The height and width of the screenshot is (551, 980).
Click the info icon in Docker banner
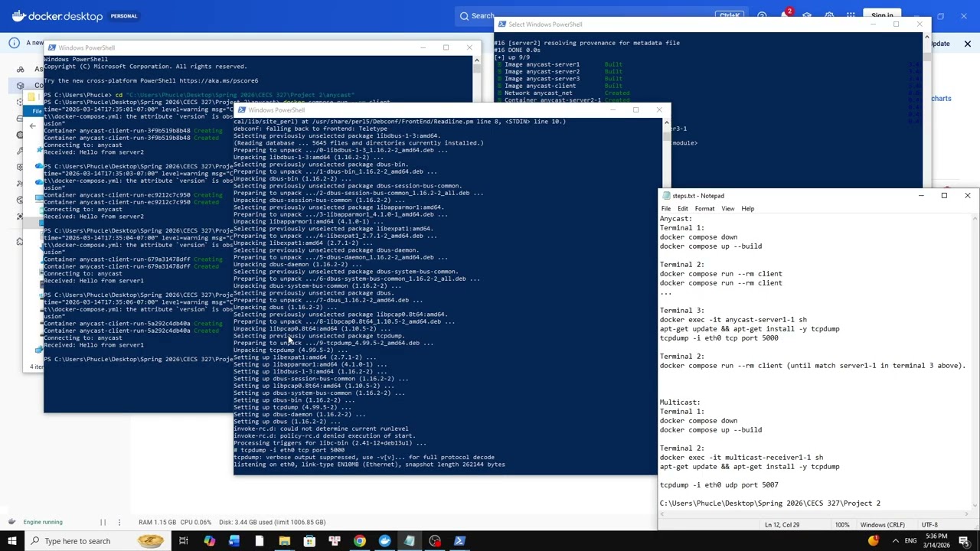(x=14, y=43)
